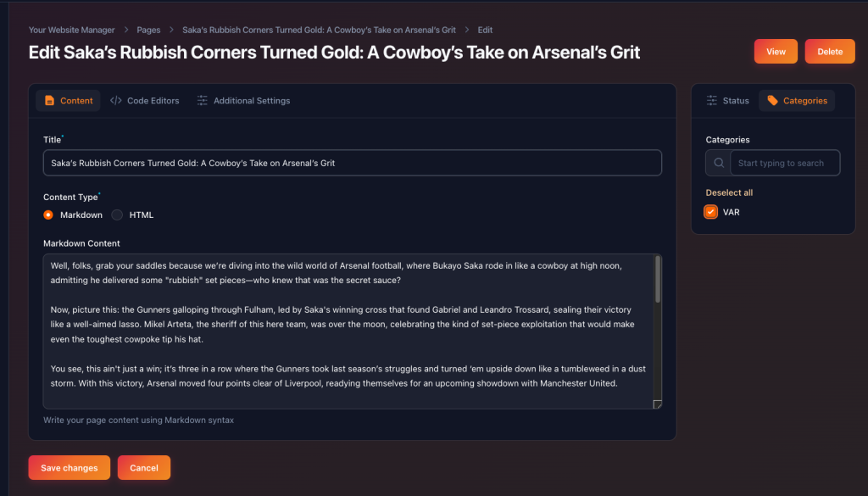
Task: Select the HTML content type
Action: (118, 215)
